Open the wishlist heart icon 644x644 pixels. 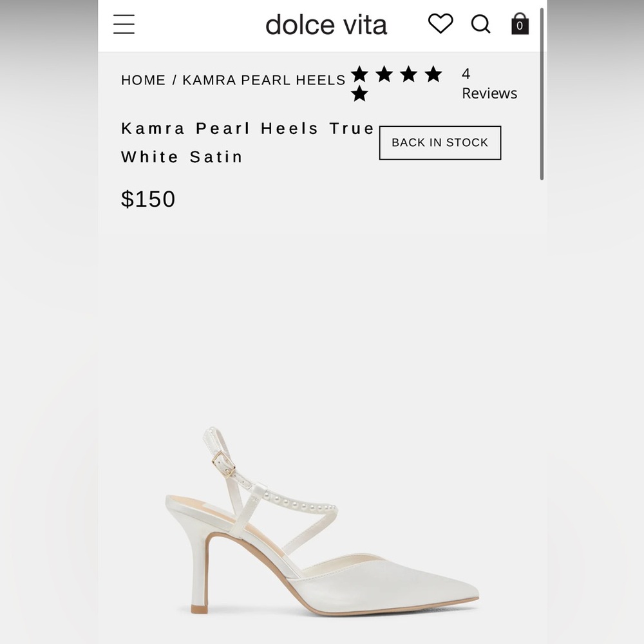pos(440,24)
